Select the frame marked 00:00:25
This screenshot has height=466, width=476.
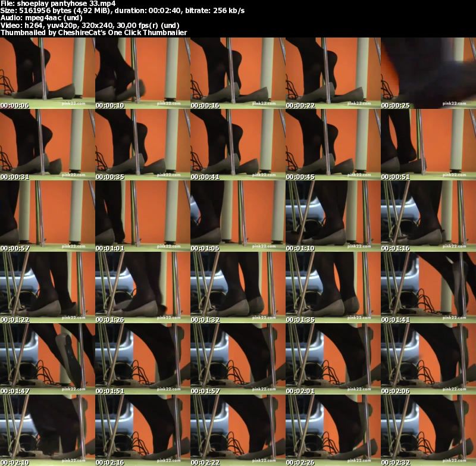click(428, 73)
